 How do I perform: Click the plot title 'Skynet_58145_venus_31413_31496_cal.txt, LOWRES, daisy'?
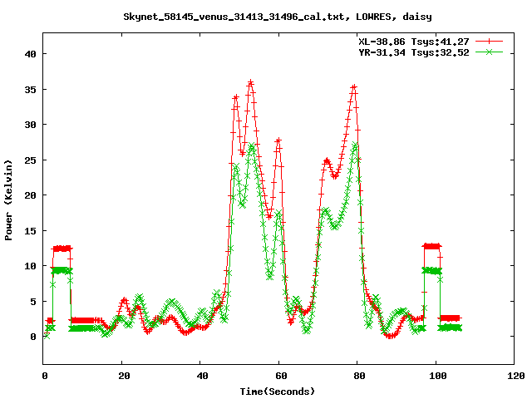coord(278,17)
